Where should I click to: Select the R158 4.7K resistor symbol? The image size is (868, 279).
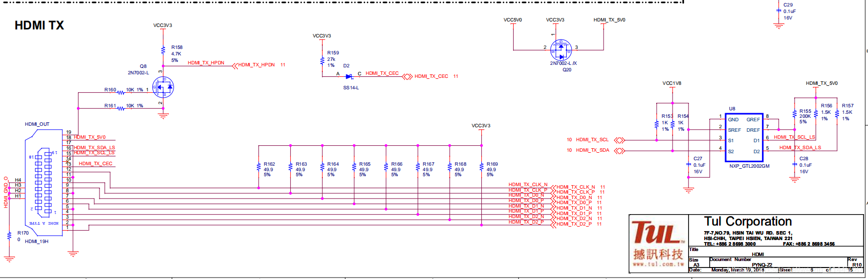(x=163, y=50)
